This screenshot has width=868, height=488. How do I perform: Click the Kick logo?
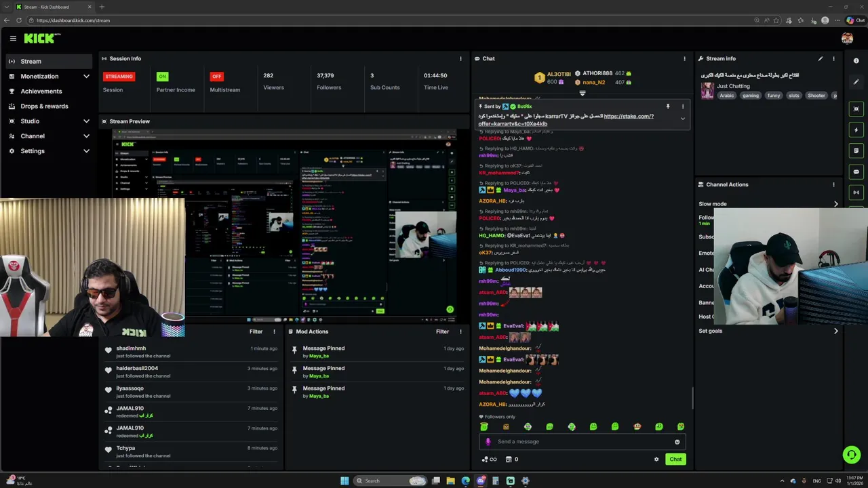(x=42, y=39)
